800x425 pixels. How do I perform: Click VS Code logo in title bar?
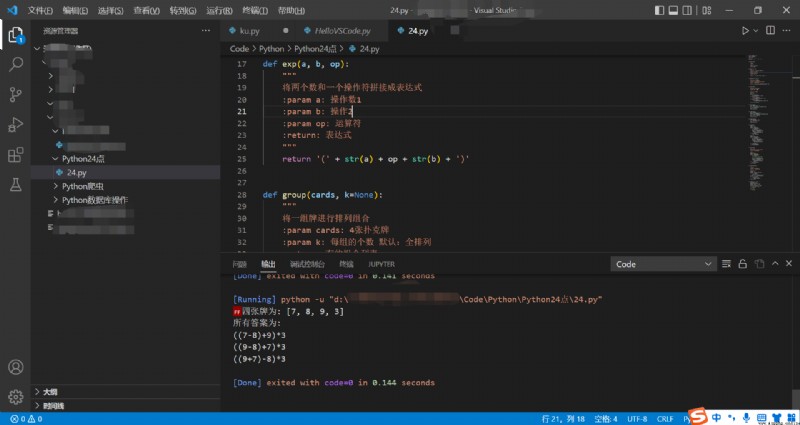click(12, 10)
